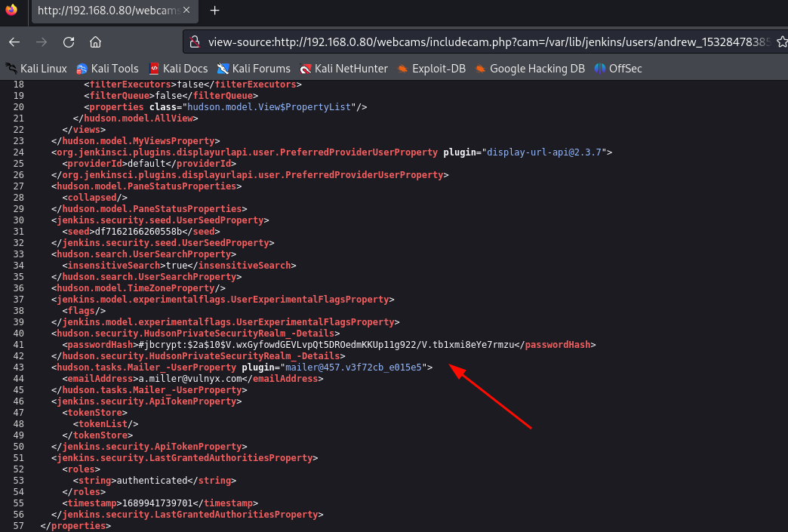This screenshot has height=532, width=788.
Task: Click opening hudson.security.HudsonPrivateSecurityRealm_-Details tag
Action: pyautogui.click(x=195, y=333)
